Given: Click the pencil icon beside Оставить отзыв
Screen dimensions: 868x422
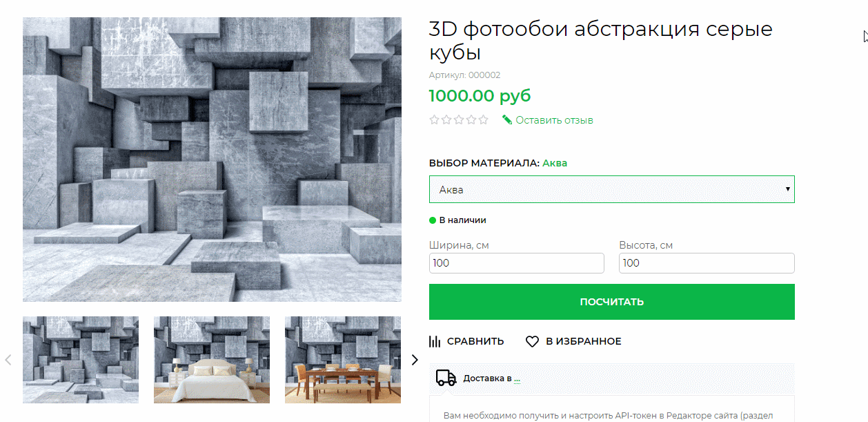Looking at the screenshot, I should (507, 119).
